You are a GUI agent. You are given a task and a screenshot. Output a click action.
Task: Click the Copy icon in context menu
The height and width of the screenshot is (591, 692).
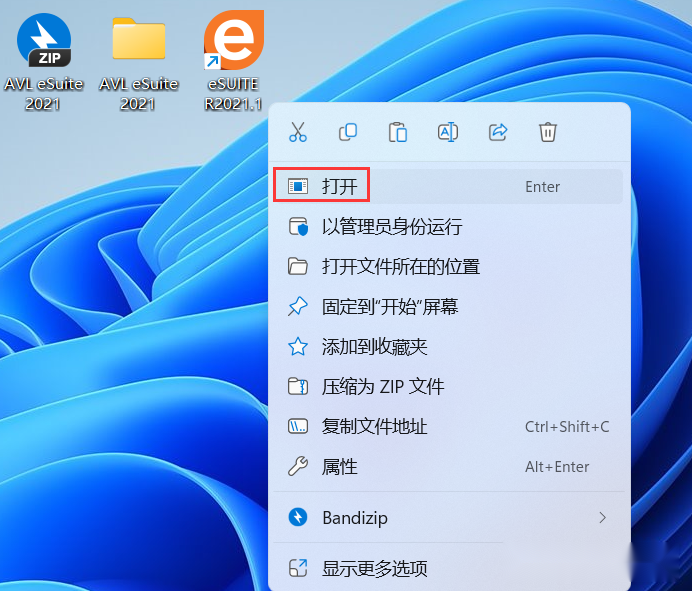348,132
